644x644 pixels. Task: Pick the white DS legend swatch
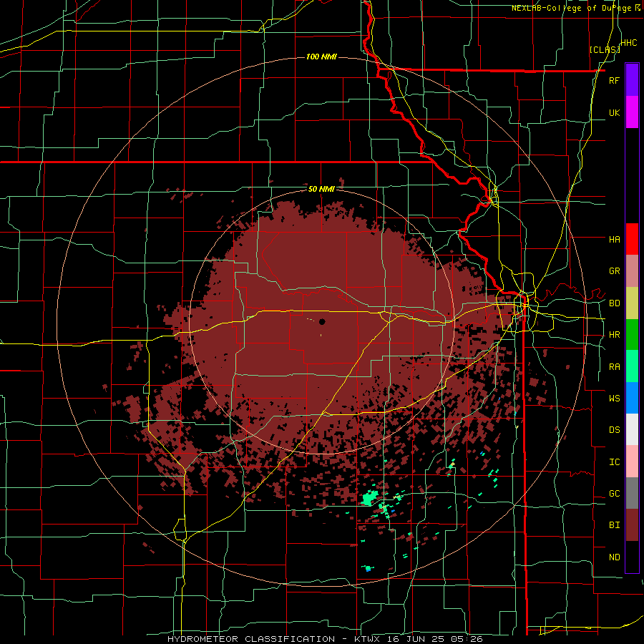(632, 429)
